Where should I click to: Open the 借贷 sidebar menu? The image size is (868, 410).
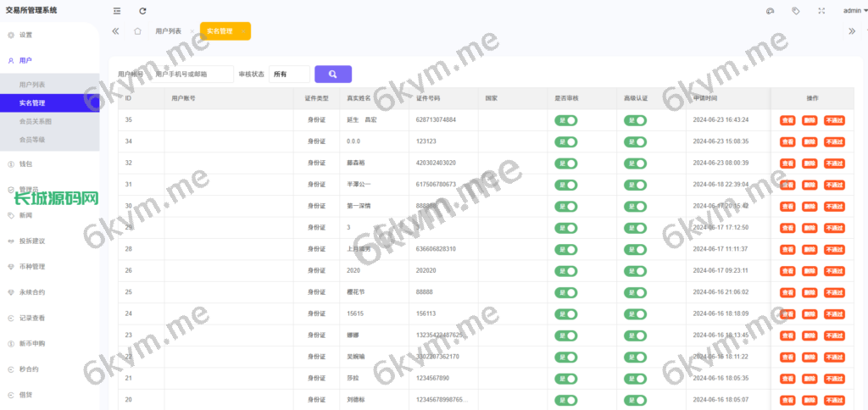coord(50,395)
